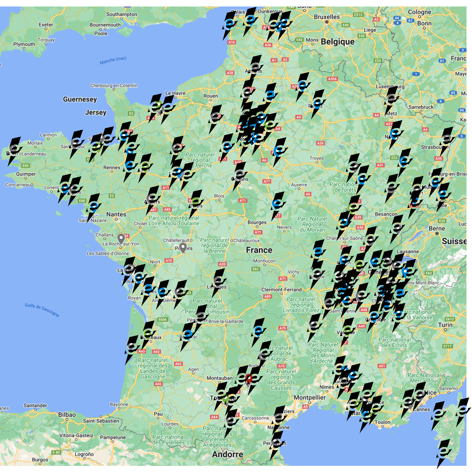
Task: Select the "Belgique" country label
Action: coord(338,42)
